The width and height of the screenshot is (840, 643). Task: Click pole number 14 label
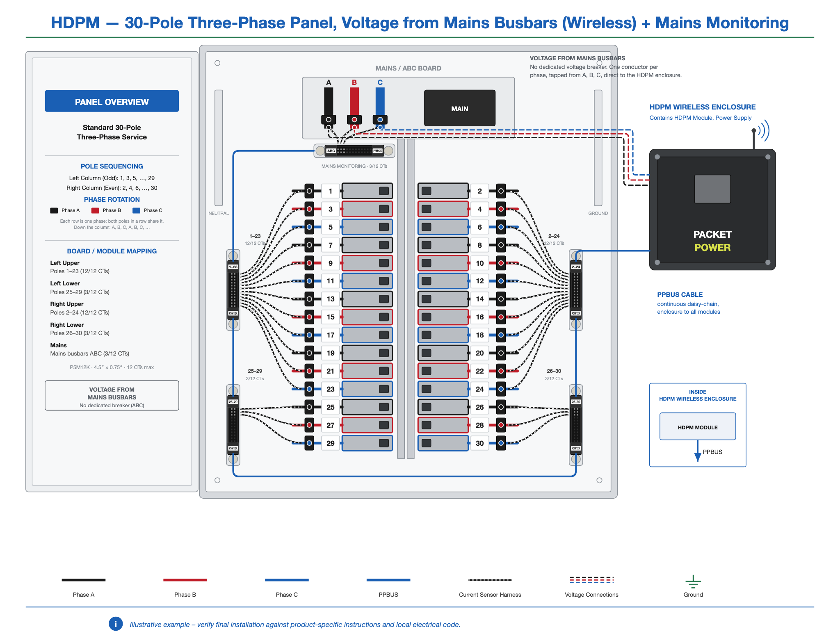point(480,299)
